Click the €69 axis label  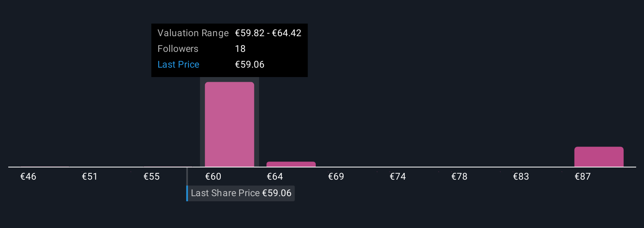pyautogui.click(x=336, y=177)
